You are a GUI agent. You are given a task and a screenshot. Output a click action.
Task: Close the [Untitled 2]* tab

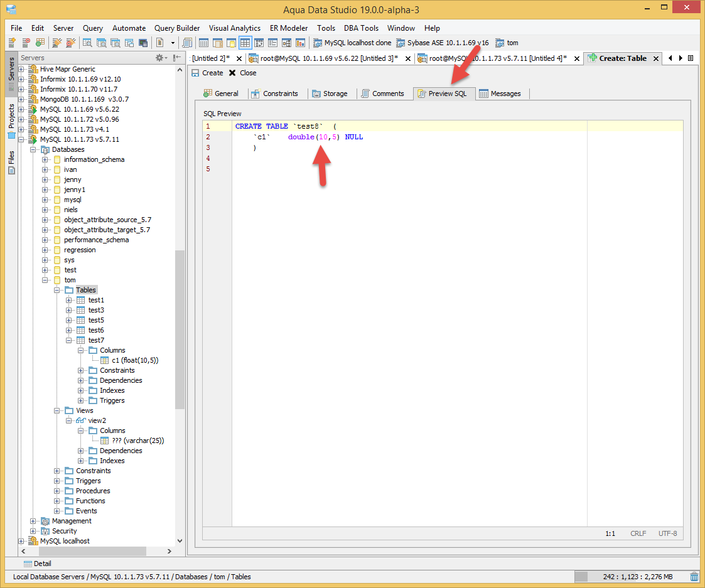(239, 58)
